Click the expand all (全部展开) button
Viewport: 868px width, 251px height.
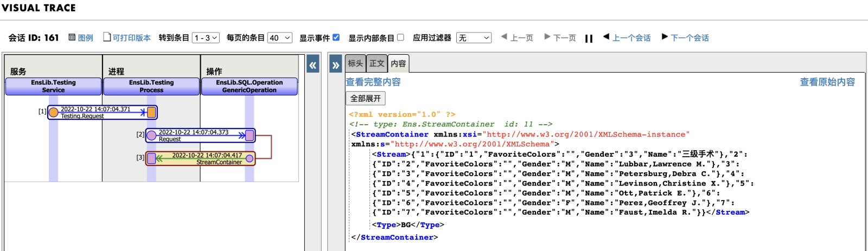click(x=365, y=99)
